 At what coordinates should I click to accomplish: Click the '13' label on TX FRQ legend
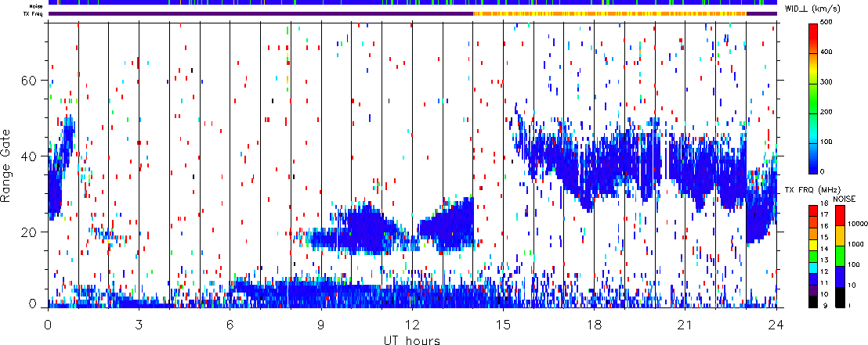[826, 260]
